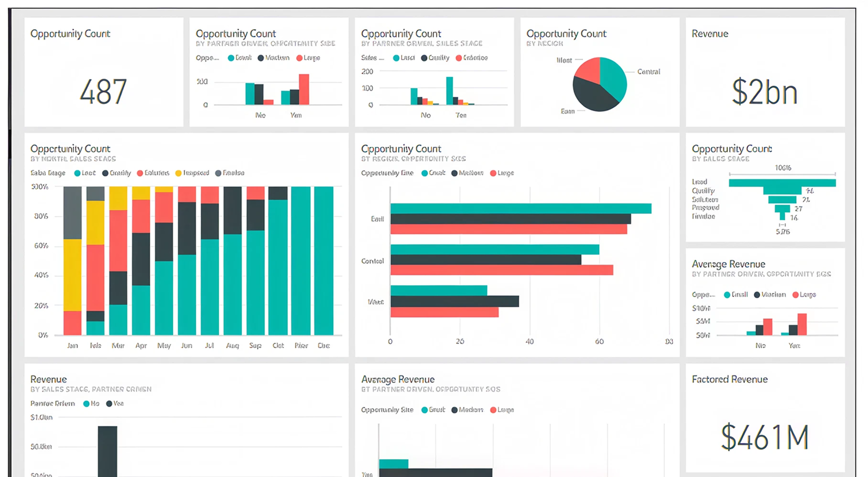Select yellow segment of the Jan column
The height and width of the screenshot is (477, 868).
coord(72,275)
